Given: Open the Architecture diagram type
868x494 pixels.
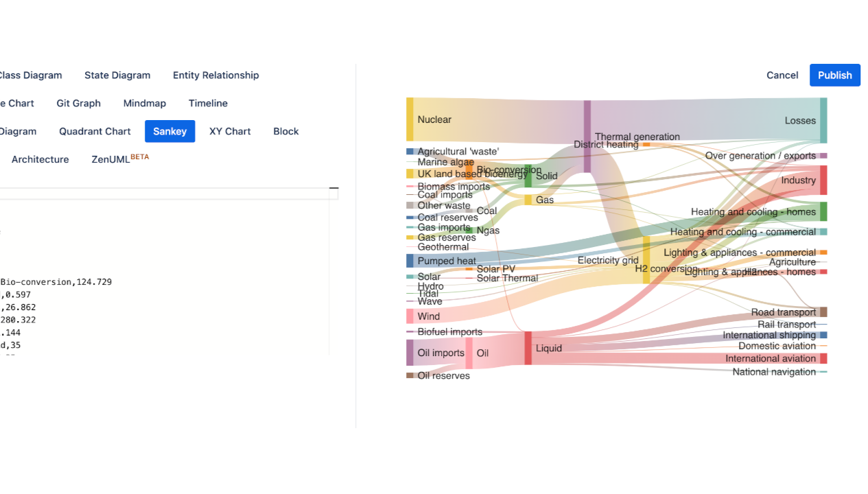Looking at the screenshot, I should [x=40, y=160].
